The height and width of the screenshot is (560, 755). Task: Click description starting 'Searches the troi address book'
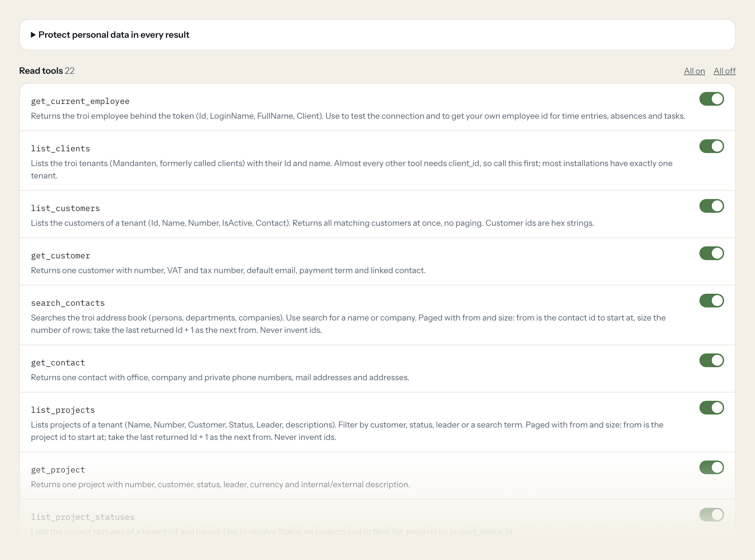pyautogui.click(x=348, y=324)
